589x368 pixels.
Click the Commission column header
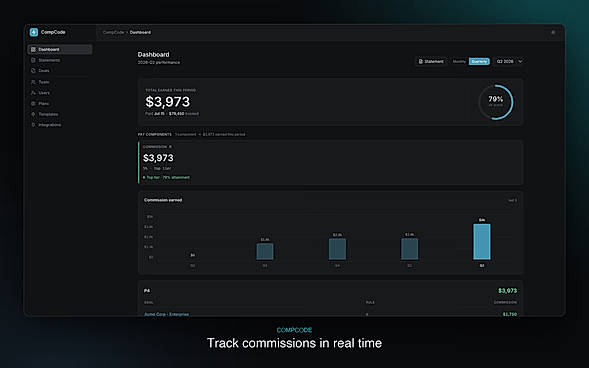tap(506, 302)
